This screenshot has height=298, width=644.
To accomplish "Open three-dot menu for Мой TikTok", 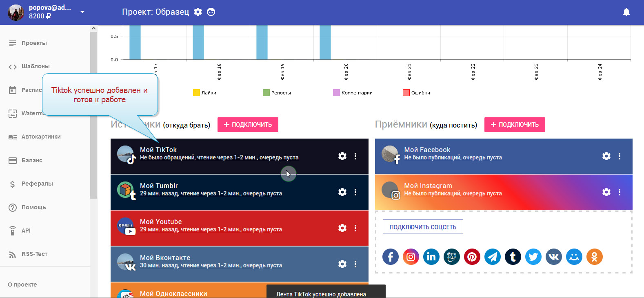I will click(x=355, y=156).
